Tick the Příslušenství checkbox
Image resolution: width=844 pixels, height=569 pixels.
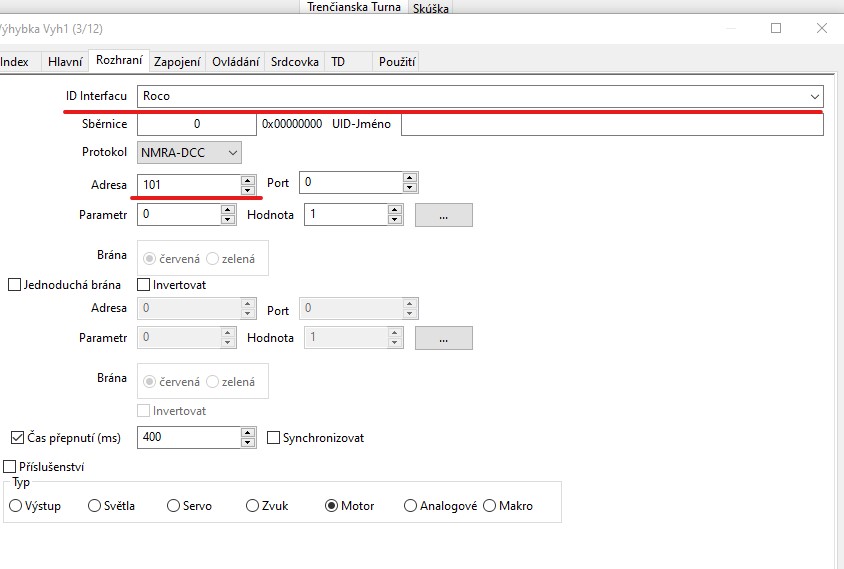tap(11, 467)
